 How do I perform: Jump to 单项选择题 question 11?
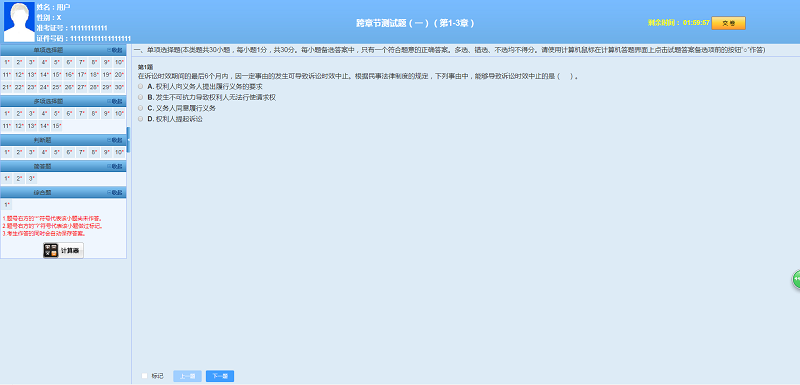pos(7,74)
